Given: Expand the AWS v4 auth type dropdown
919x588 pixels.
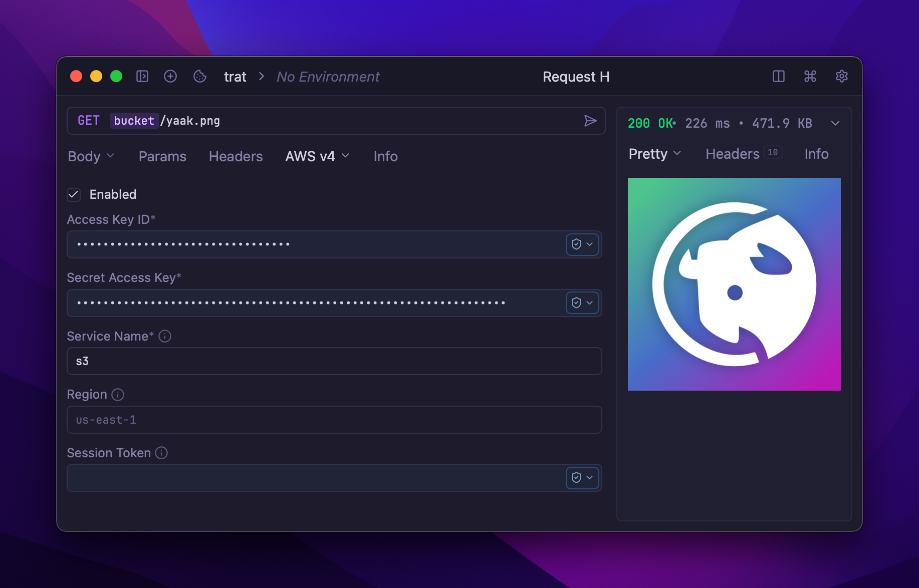Looking at the screenshot, I should [317, 156].
